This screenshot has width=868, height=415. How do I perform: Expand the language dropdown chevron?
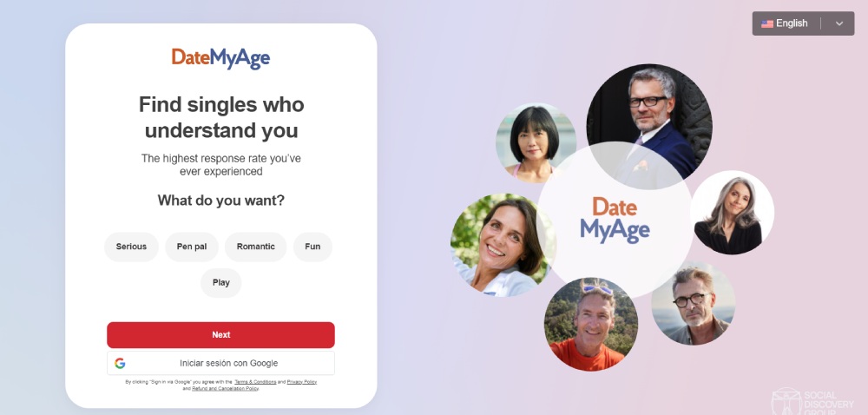pos(839,23)
